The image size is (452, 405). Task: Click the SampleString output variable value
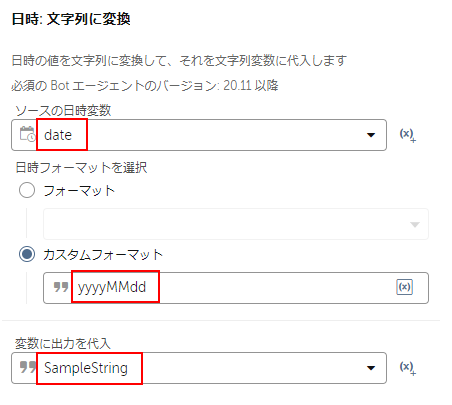coord(86,368)
